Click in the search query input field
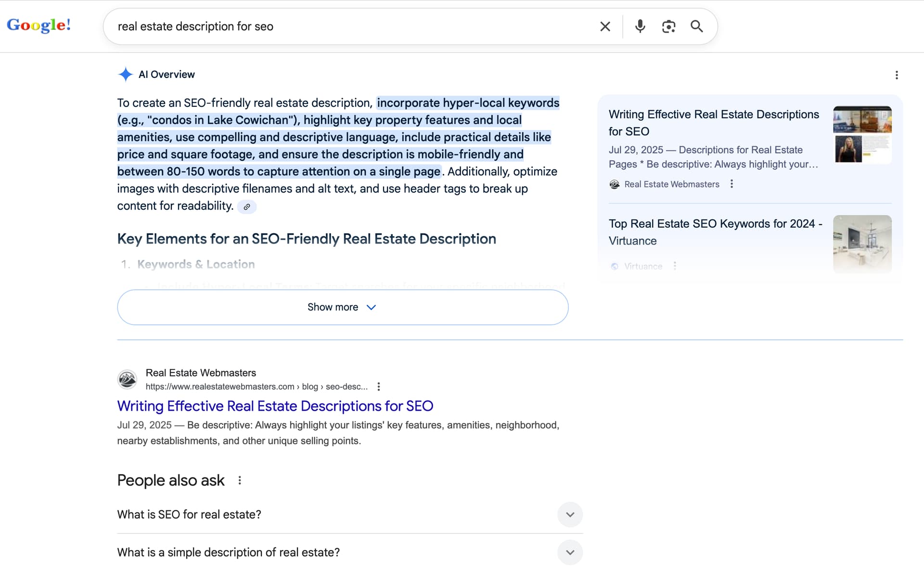Viewport: 924px width, 571px height. 337,26
